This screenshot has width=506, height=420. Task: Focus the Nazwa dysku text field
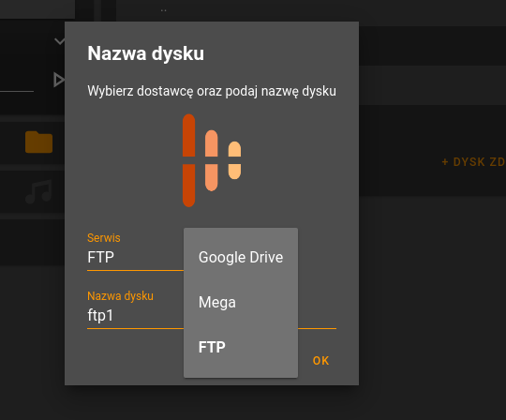135,315
